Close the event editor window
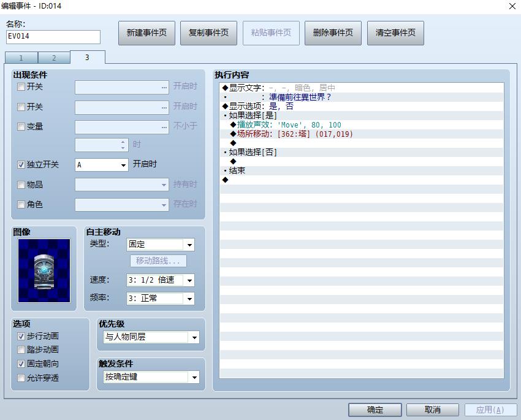 (x=512, y=6)
